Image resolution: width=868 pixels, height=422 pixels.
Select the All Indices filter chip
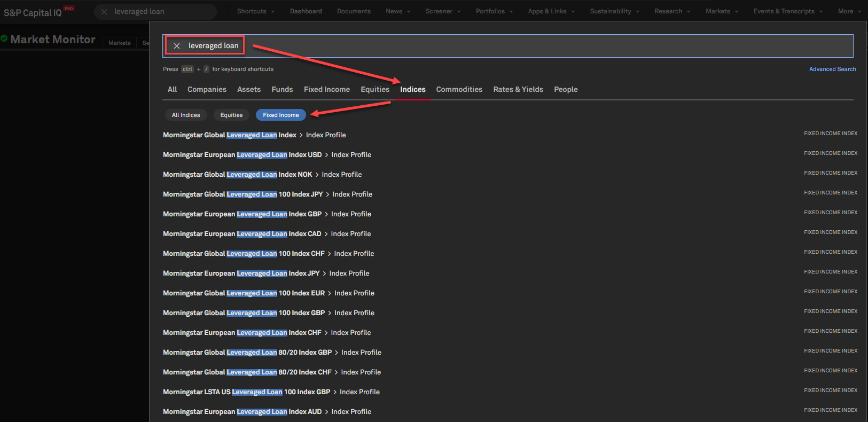tap(186, 115)
